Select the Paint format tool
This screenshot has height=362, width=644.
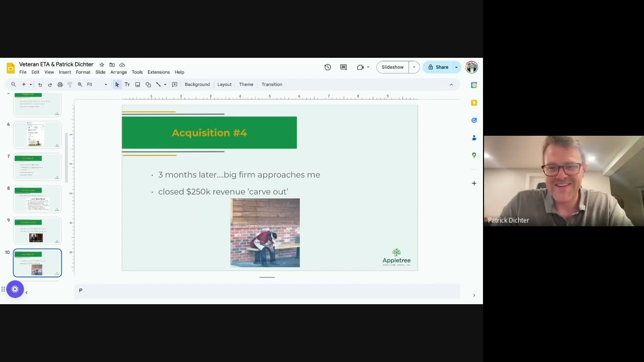[x=70, y=84]
